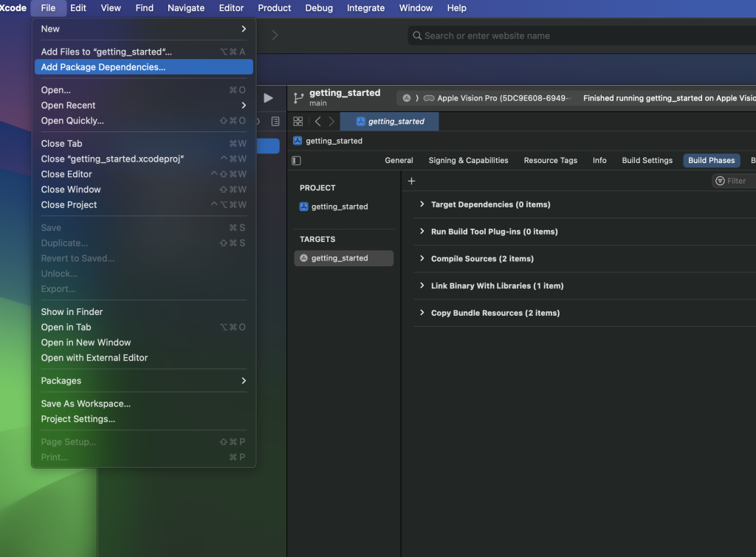Viewport: 756px width, 557px height.
Task: Open the Product menu
Action: coord(275,8)
